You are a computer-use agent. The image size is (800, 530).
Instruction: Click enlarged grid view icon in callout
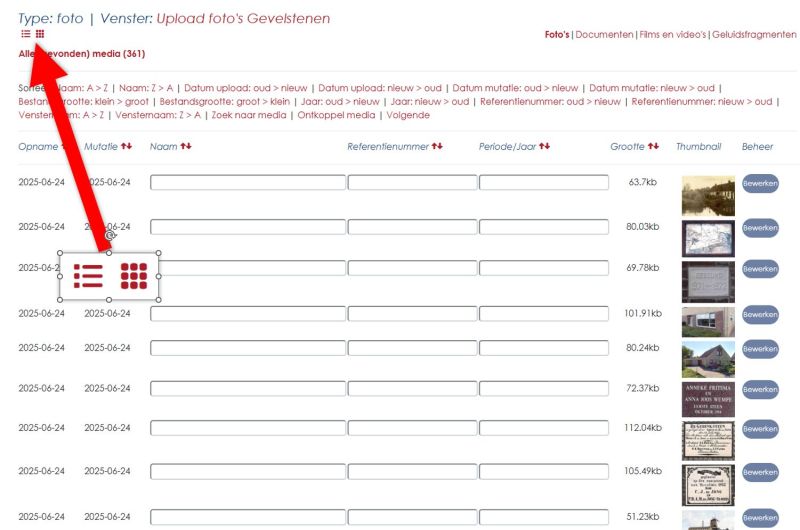pos(134,276)
